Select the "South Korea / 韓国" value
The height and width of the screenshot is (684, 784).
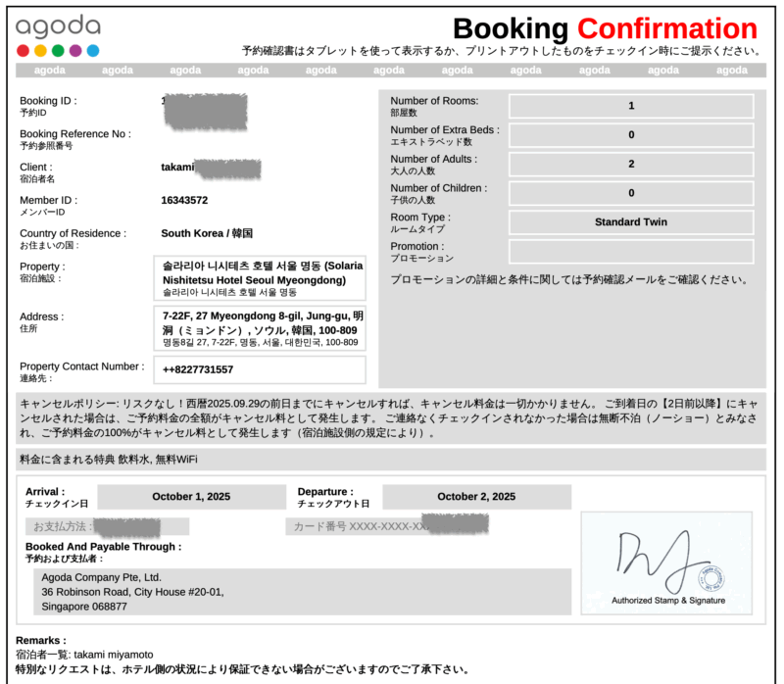(207, 233)
